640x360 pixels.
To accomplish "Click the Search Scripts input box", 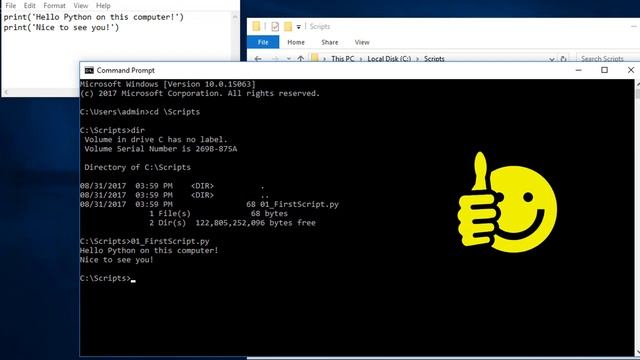I will (607, 59).
